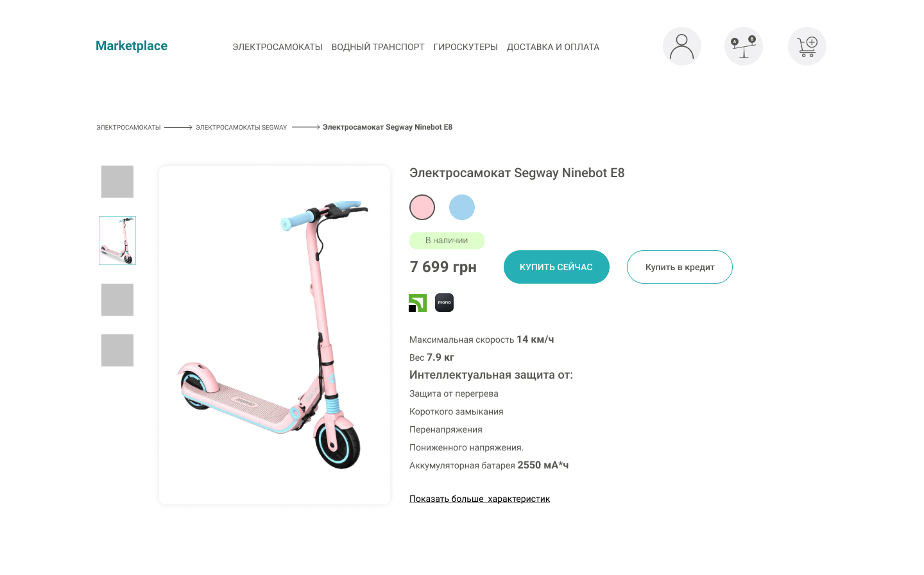924x575 pixels.
Task: Click the ЭЛЕКТРОСАМОКАТЫ breadcrumb link
Action: [128, 128]
